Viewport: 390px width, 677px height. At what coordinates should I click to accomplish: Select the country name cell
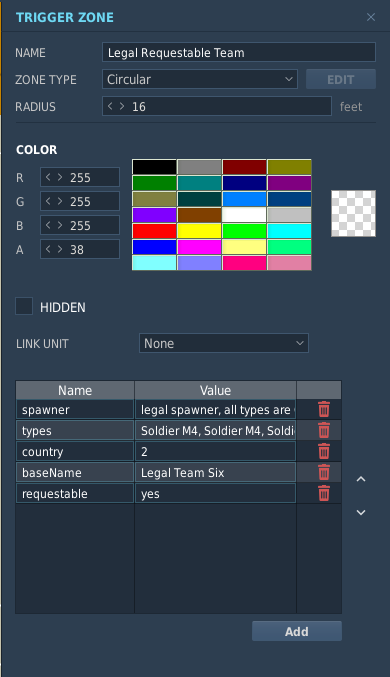click(x=75, y=451)
